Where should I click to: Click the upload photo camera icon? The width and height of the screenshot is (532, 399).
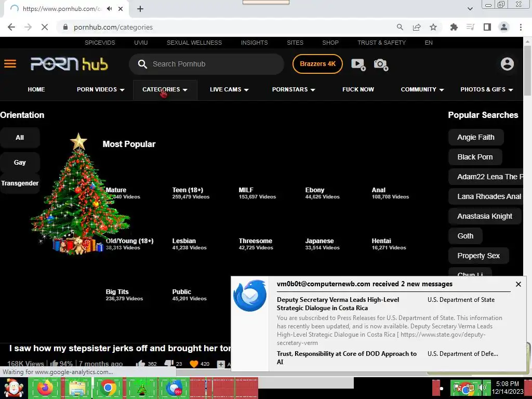[381, 64]
